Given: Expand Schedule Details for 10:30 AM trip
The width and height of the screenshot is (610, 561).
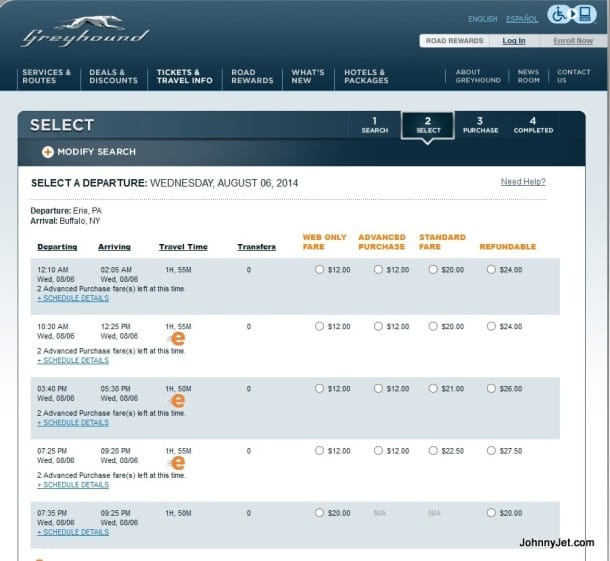Looking at the screenshot, I should (x=73, y=361).
